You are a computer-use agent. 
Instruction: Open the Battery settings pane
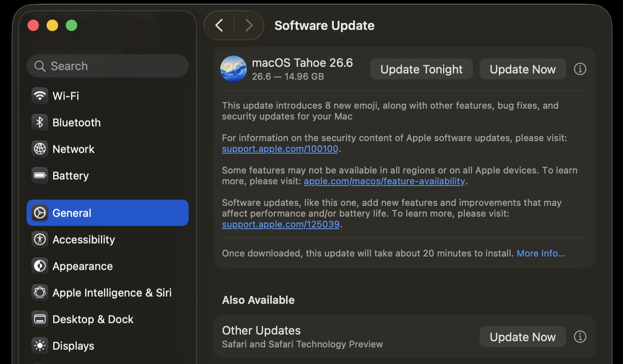click(108, 176)
